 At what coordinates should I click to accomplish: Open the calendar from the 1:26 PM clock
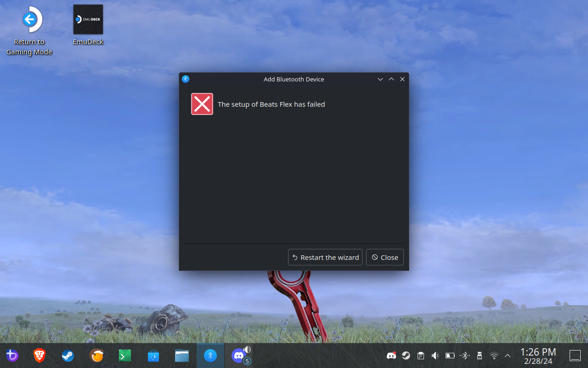538,356
